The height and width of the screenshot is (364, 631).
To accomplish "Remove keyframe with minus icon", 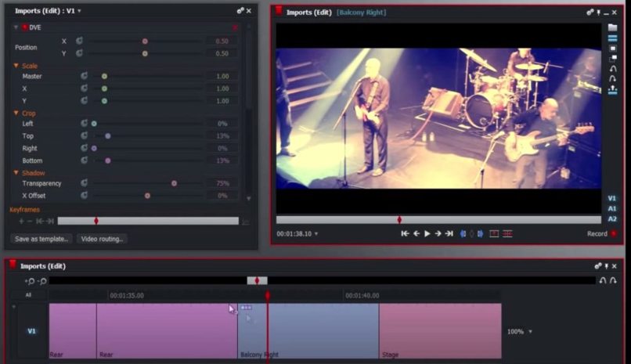I will pos(30,221).
